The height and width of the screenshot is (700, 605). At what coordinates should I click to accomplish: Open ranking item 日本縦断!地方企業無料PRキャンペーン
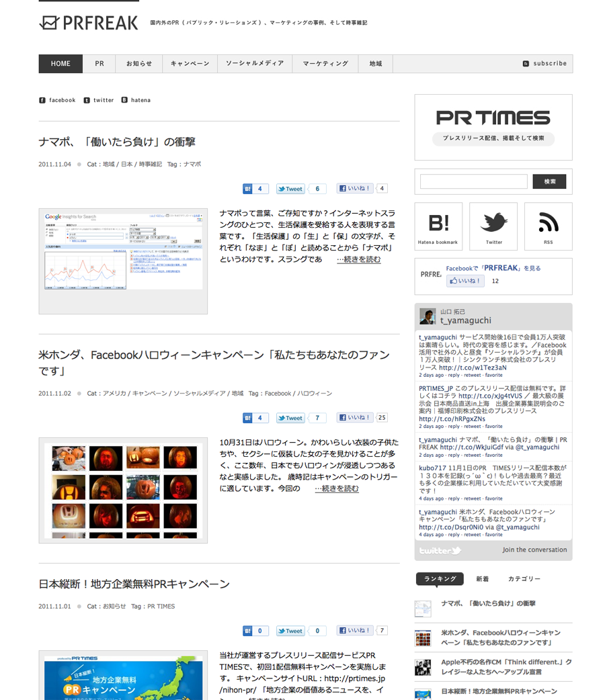(x=499, y=691)
